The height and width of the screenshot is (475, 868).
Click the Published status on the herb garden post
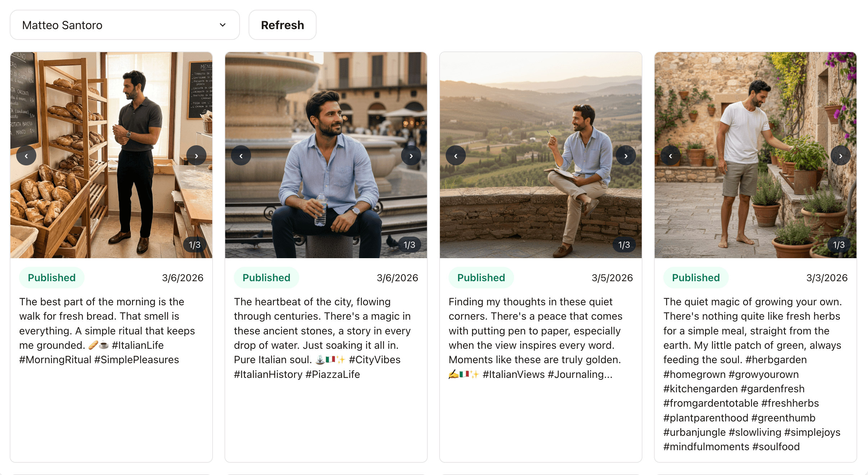pos(696,277)
